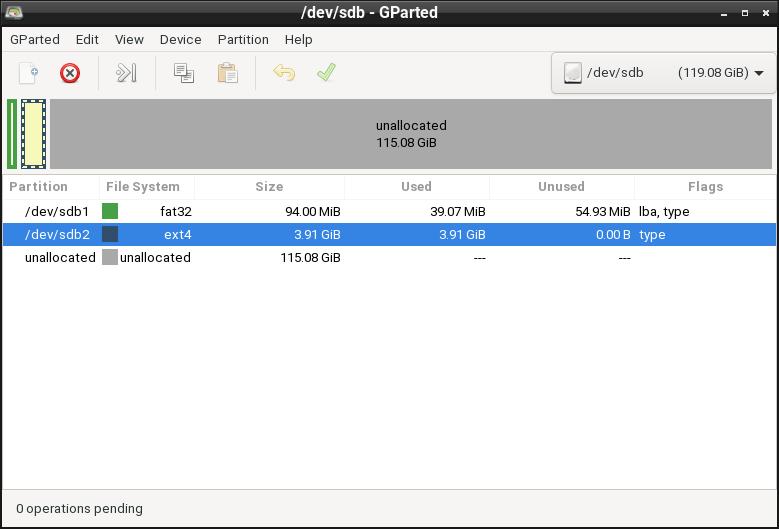Click the 115.08 GiB size cell in the table
Screen dimensions: 779x529
coord(311,257)
